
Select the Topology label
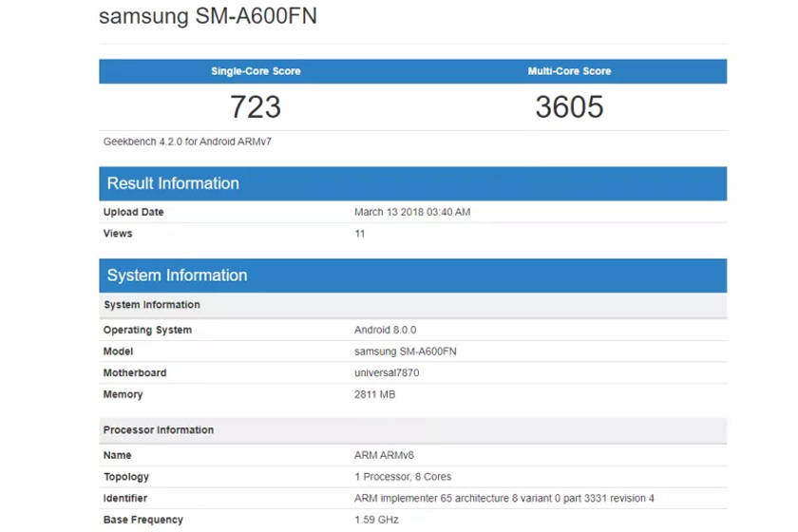[126, 477]
